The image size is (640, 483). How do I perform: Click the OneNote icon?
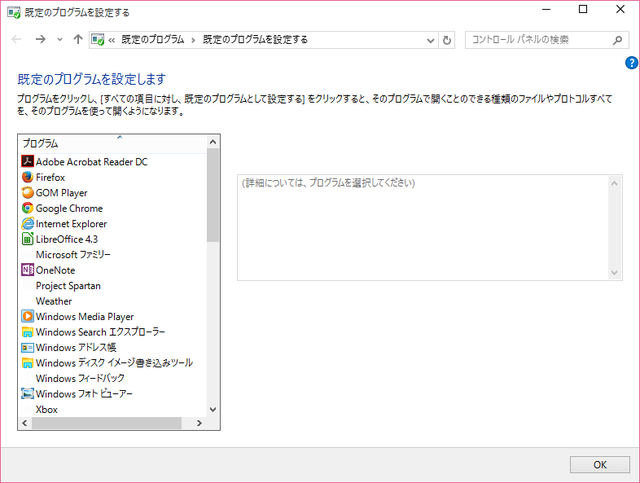click(27, 270)
